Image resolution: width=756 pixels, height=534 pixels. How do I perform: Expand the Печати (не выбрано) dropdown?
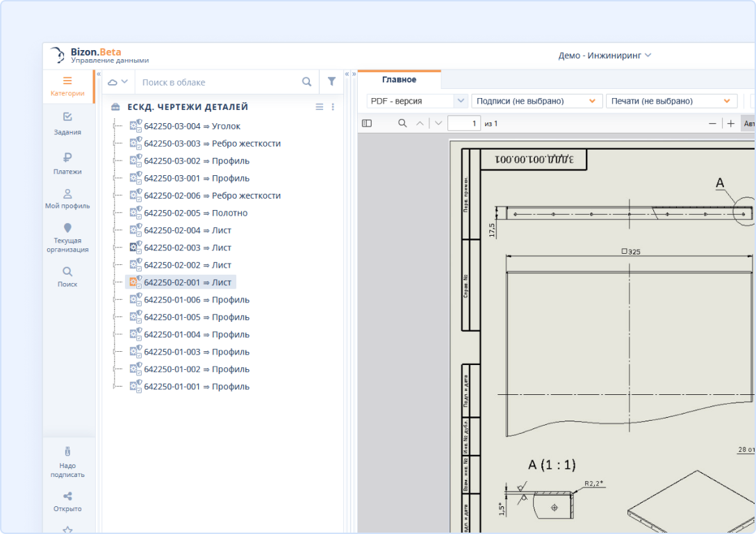671,101
